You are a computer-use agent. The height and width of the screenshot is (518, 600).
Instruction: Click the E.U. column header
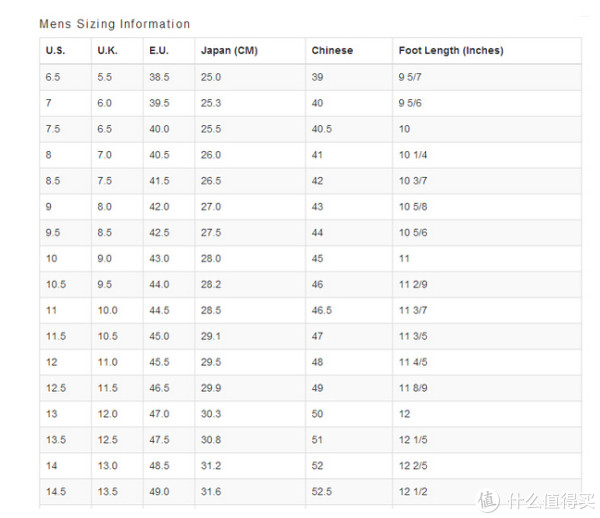click(x=159, y=50)
